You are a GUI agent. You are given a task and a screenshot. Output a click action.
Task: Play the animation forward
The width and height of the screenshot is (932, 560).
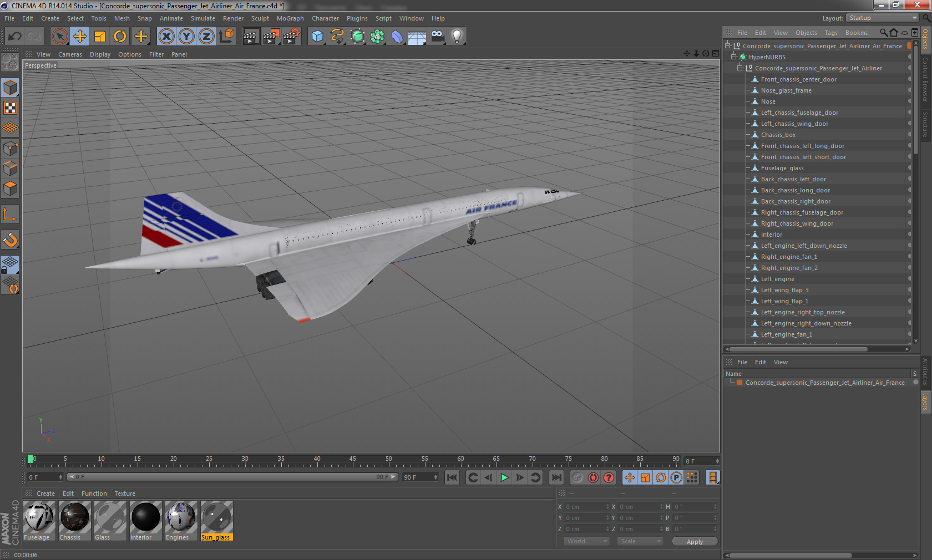coord(504,477)
